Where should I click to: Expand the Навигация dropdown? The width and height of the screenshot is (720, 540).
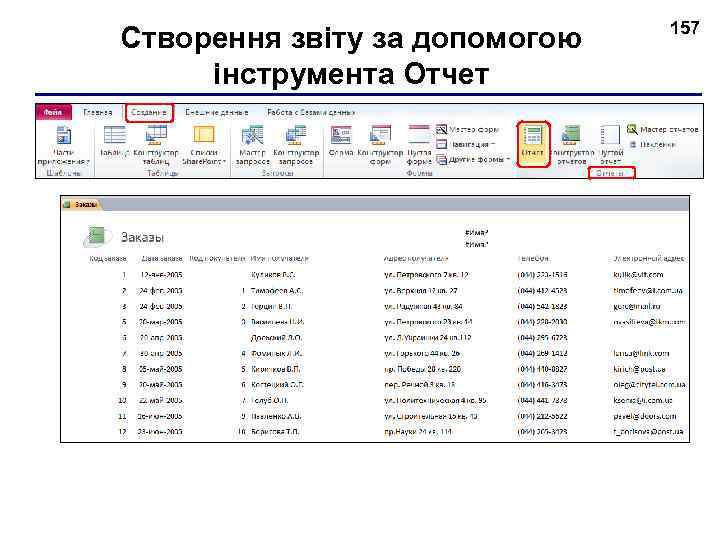click(x=466, y=145)
